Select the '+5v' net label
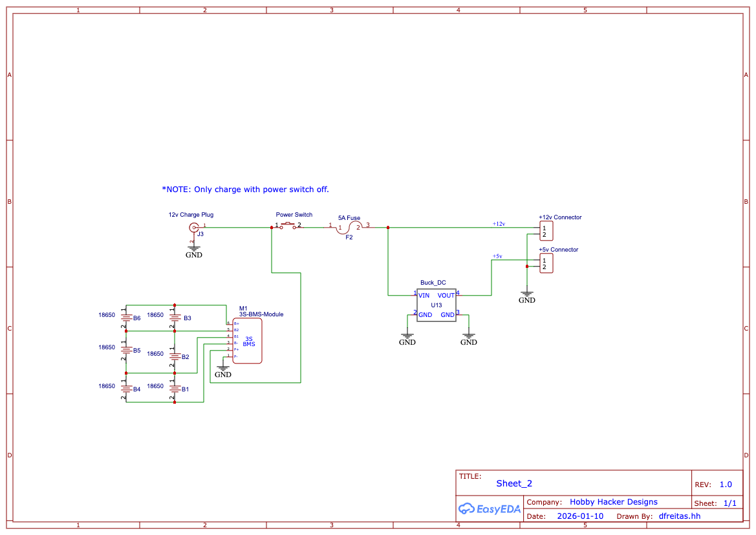Image resolution: width=756 pixels, height=535 pixels. click(497, 256)
